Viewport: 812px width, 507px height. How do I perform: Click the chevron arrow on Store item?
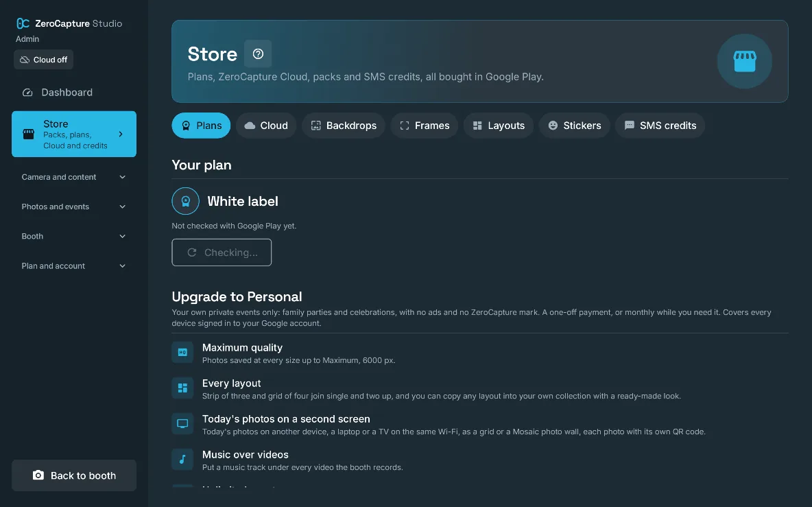point(121,134)
